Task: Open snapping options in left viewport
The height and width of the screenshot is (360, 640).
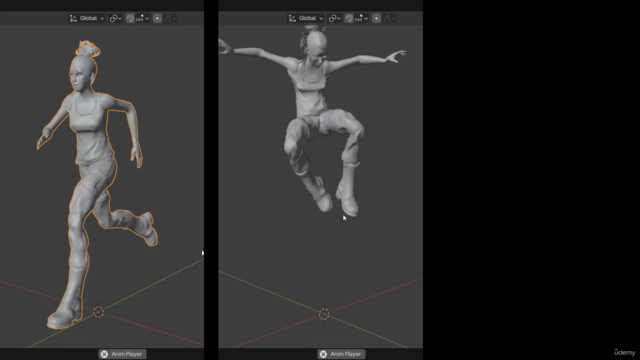Action: [142, 18]
